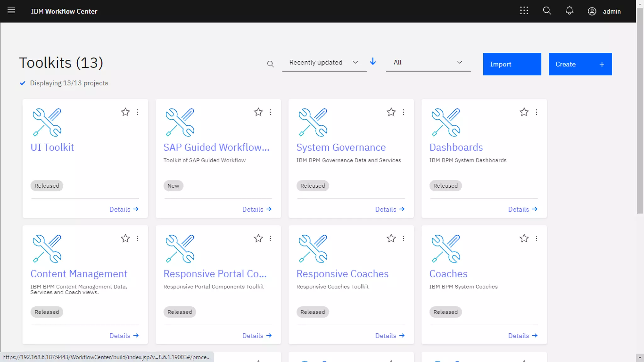
Task: Open SAP Guided Workflow options menu
Action: coord(271,112)
